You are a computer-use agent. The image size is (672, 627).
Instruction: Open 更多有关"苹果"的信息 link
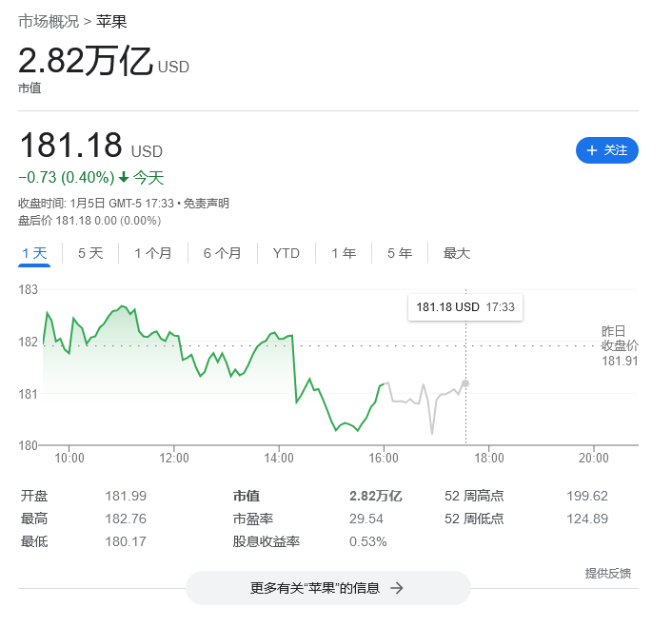[327, 588]
